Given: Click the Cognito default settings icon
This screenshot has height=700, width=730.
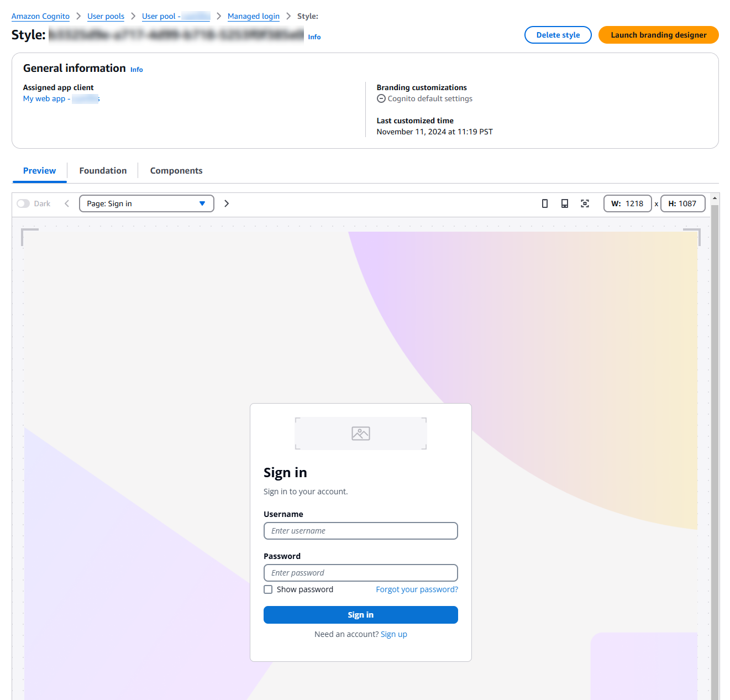Looking at the screenshot, I should 381,98.
